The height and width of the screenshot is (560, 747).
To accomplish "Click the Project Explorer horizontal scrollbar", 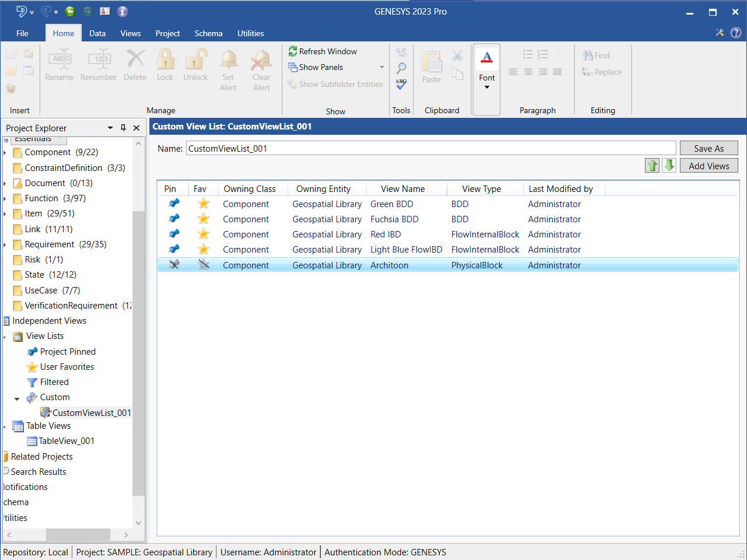I will pyautogui.click(x=78, y=534).
